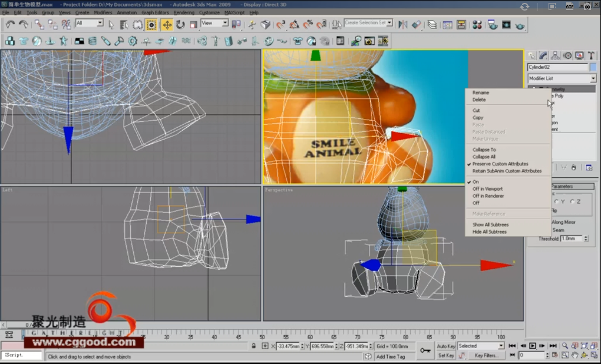
Task: Click the Remove Modifier trash icon
Action: click(573, 167)
